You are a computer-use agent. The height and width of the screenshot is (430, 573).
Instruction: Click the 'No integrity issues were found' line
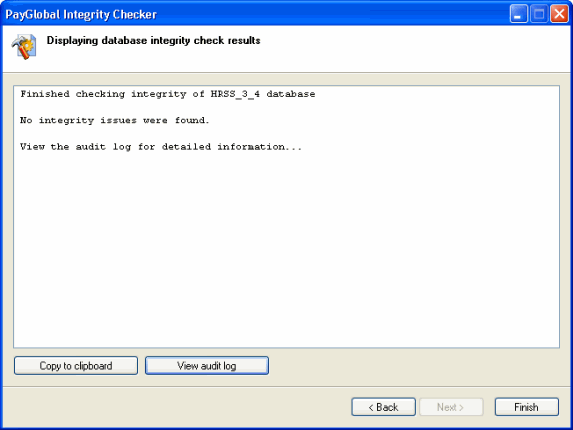[114, 120]
